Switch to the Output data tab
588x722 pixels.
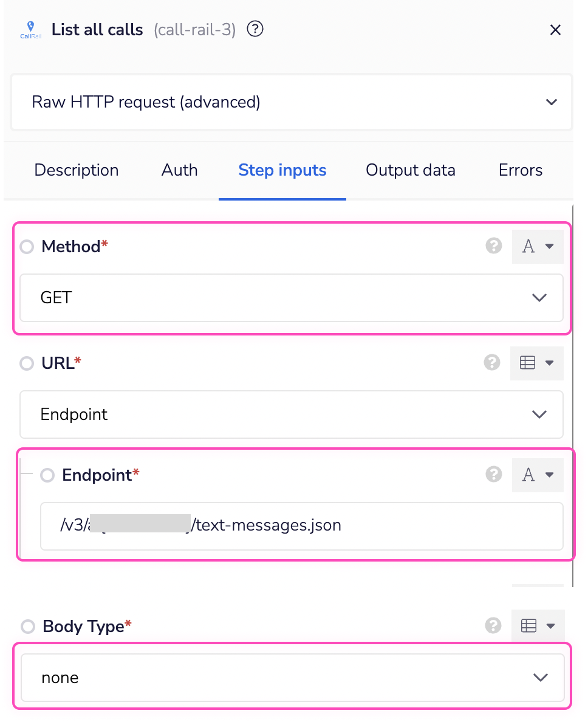click(x=410, y=170)
